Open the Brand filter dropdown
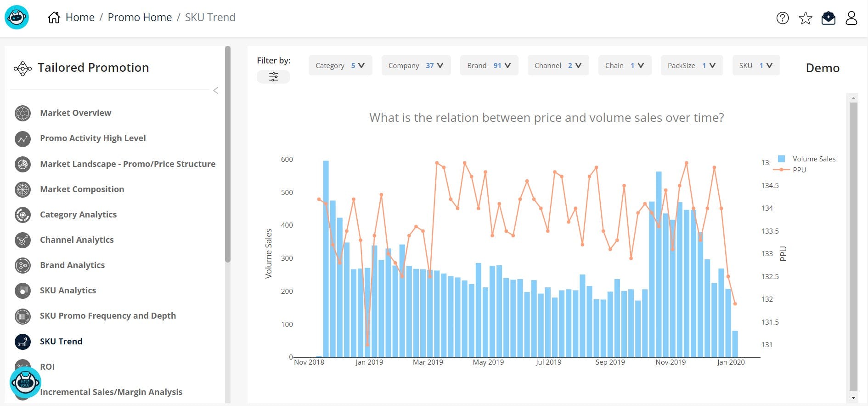Screen dimensions: 868x406 489,65
